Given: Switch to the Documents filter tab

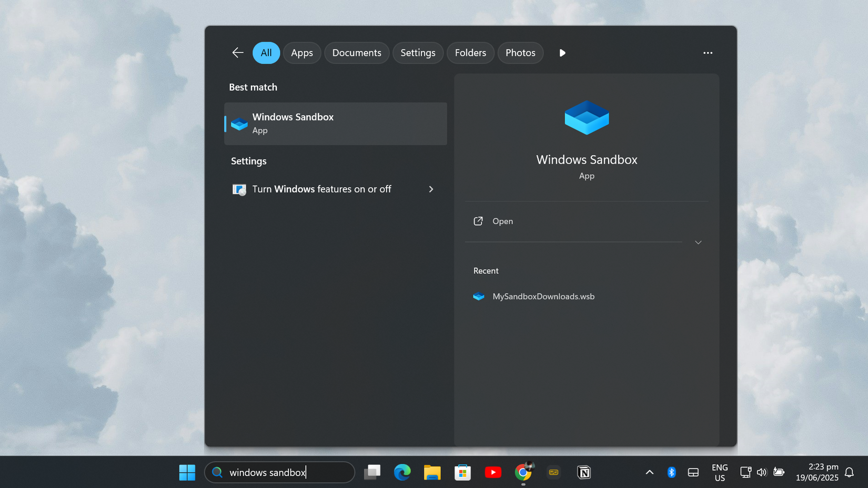Looking at the screenshot, I should 357,53.
